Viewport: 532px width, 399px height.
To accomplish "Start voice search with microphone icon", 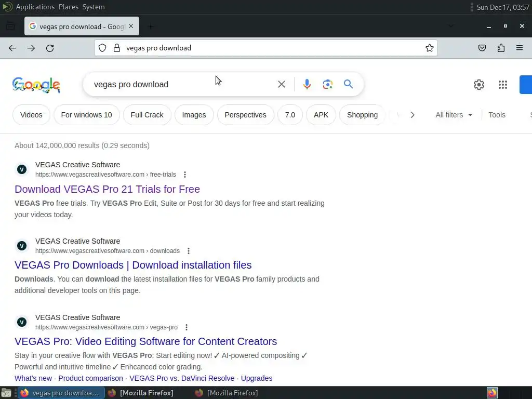I will point(307,84).
